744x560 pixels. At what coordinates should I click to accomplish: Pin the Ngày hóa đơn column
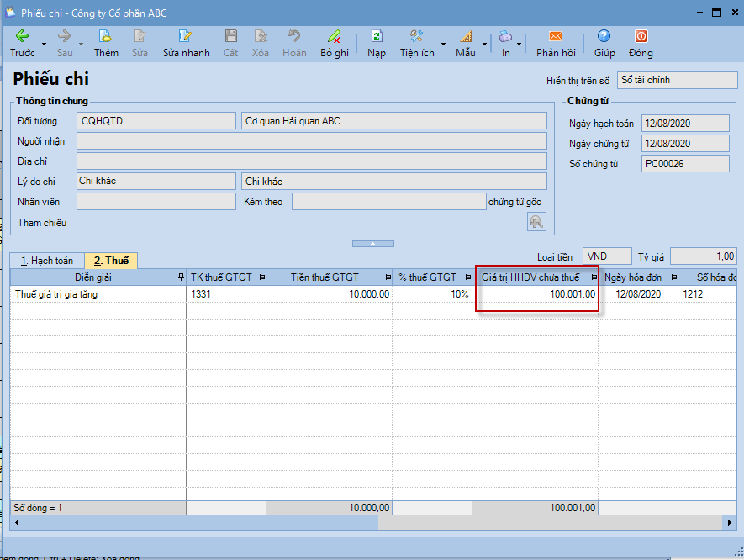pos(673,277)
